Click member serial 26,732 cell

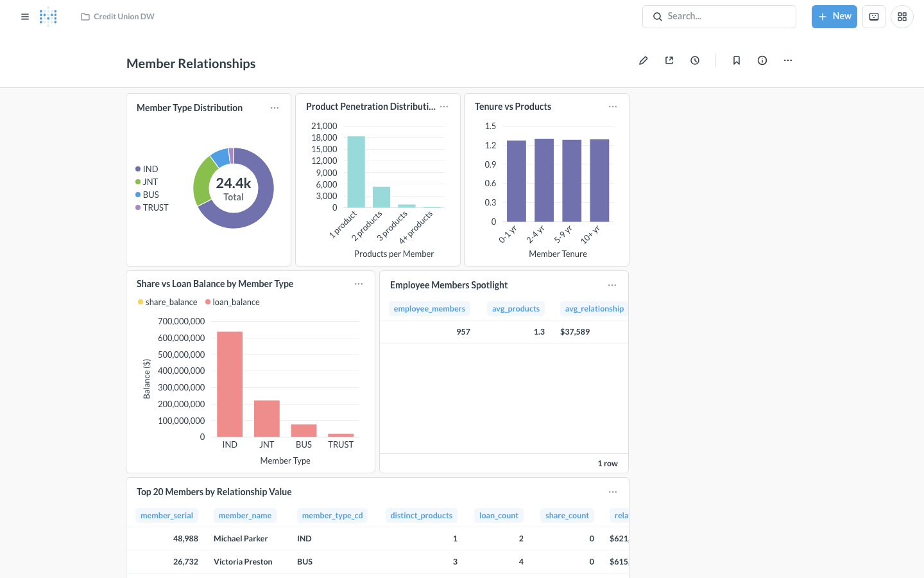tap(185, 562)
